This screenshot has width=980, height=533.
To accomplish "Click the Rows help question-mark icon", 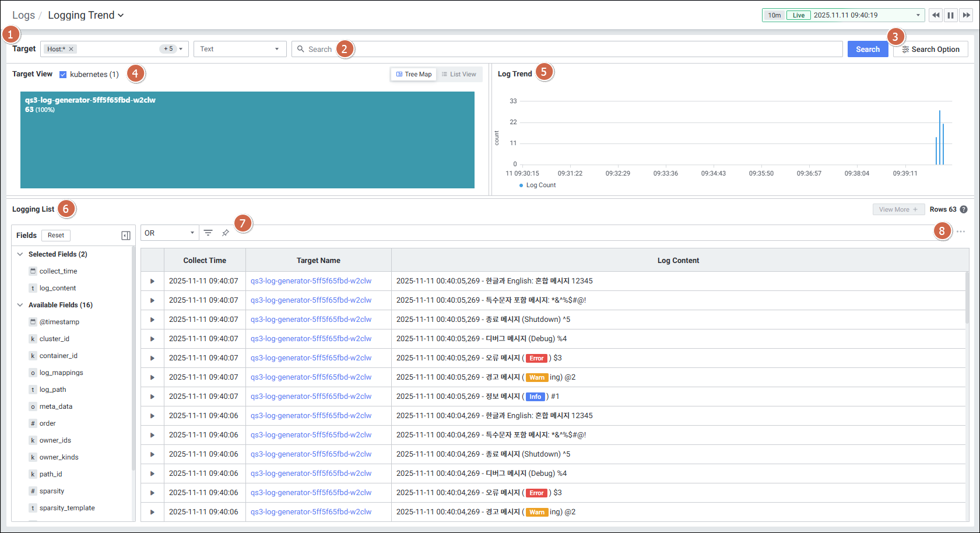I will tap(964, 209).
